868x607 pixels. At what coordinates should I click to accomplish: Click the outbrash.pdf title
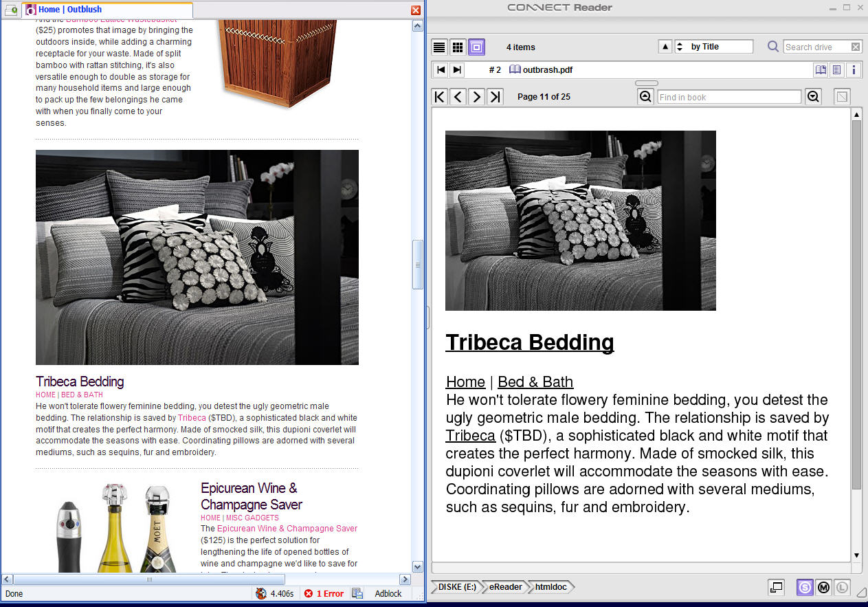coord(547,69)
